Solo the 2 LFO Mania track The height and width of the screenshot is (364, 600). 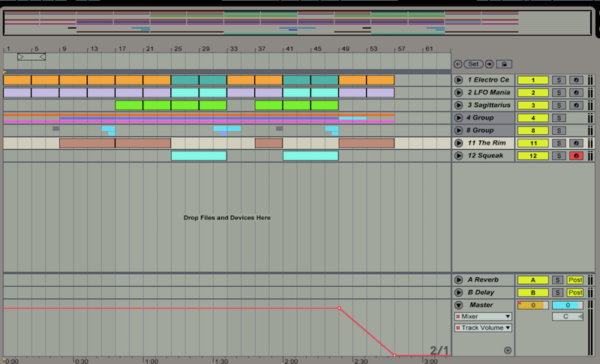click(x=559, y=92)
